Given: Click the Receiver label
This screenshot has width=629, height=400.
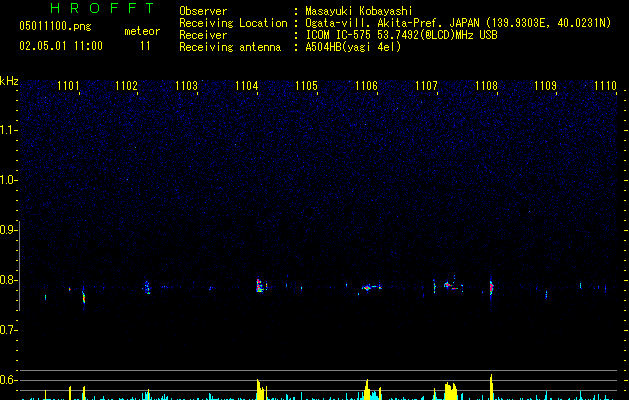Looking at the screenshot, I should (203, 35).
